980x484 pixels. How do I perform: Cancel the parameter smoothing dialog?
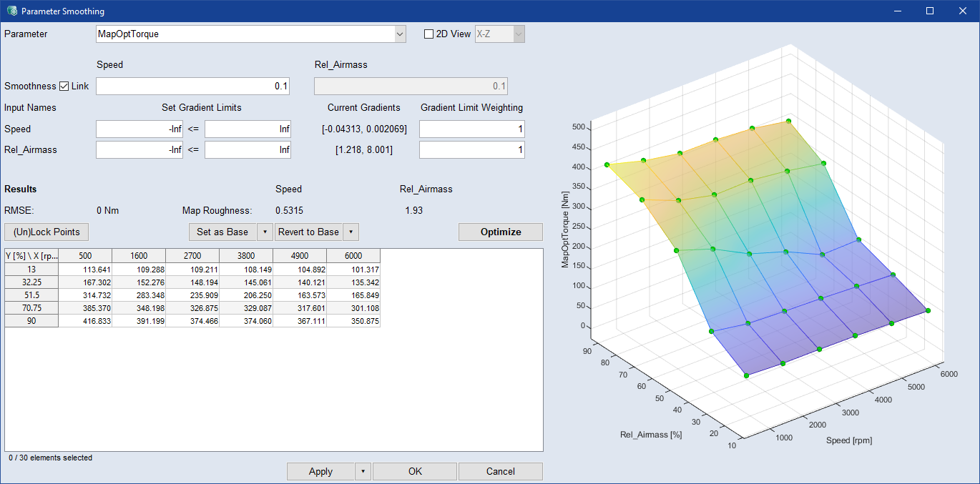pyautogui.click(x=500, y=472)
